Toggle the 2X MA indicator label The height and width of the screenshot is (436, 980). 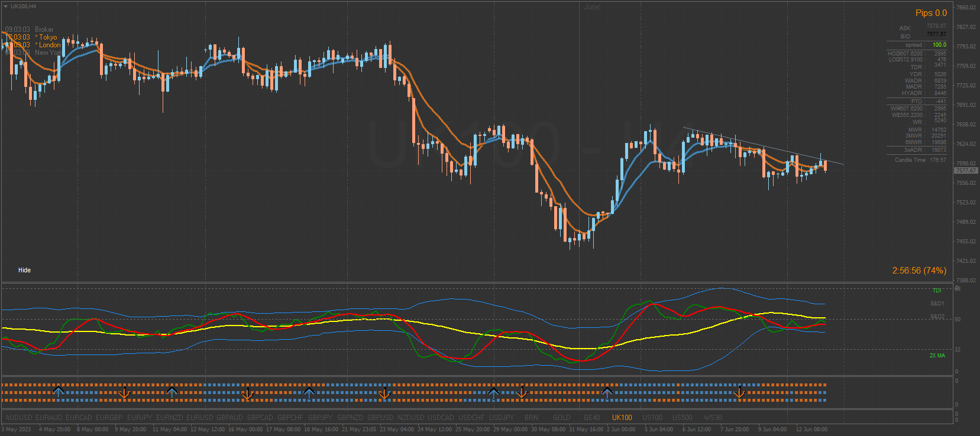[937, 356]
